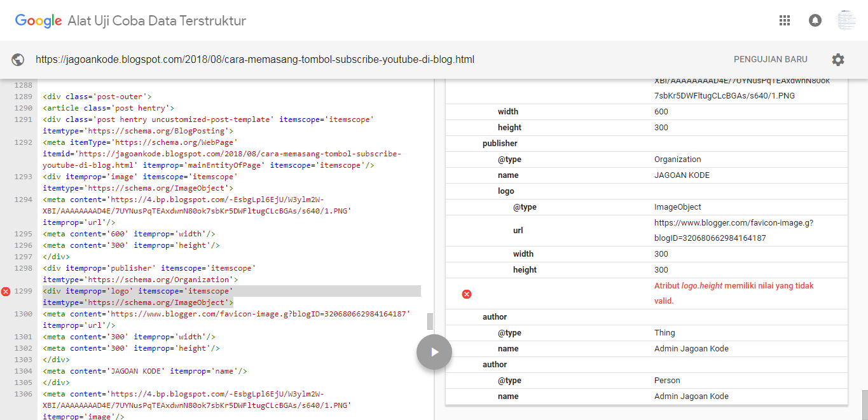Screen dimensions: 868x420
Task: Click the error icon at line 1299
Action: (x=6, y=291)
